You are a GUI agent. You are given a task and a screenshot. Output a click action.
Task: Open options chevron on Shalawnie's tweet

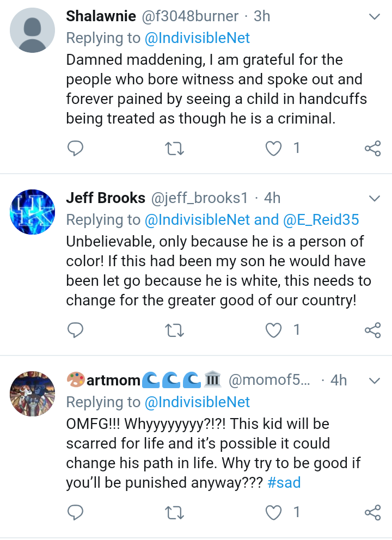click(x=375, y=17)
